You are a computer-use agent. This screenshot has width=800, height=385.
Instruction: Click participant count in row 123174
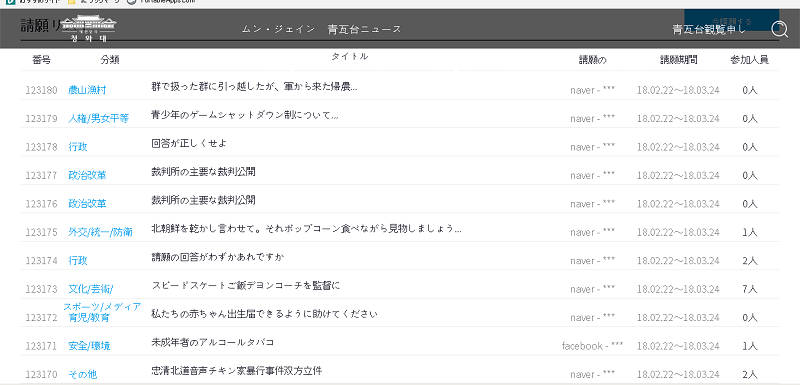749,261
